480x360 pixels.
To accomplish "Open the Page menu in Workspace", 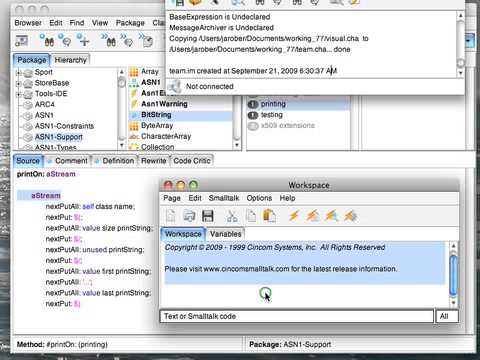I will tap(172, 198).
